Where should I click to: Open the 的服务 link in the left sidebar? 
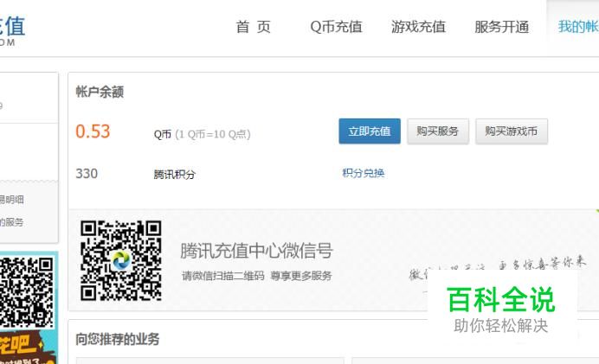(x=12, y=222)
